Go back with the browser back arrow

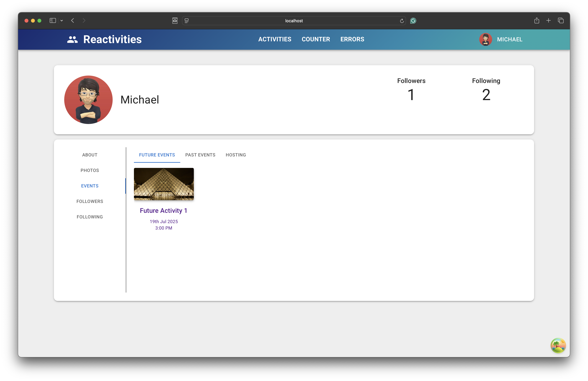(73, 21)
